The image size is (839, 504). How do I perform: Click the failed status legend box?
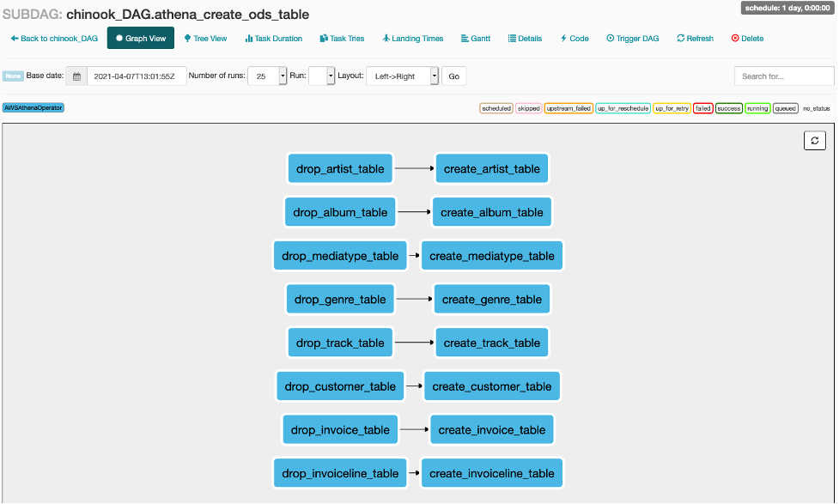click(x=702, y=109)
